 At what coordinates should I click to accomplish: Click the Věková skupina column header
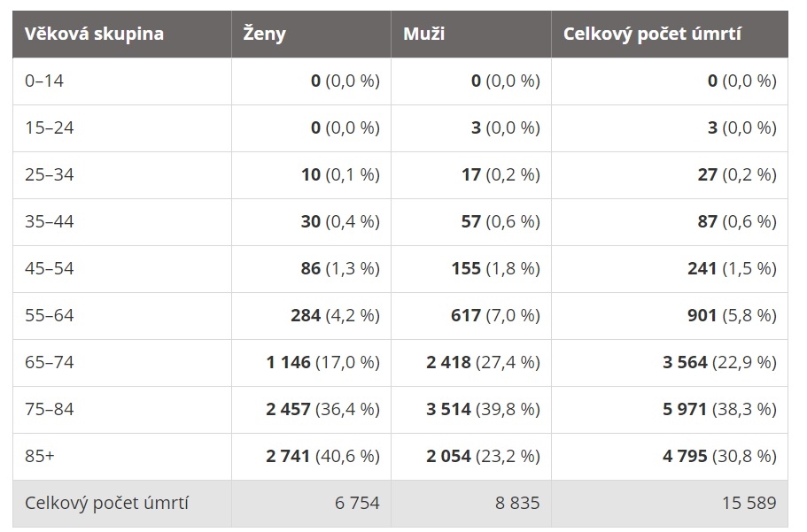94,34
